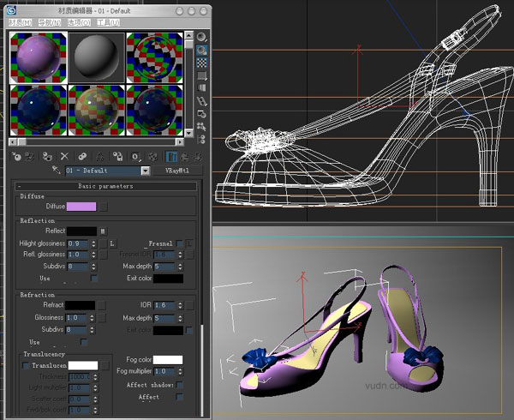Click the VRayMtl material type button

point(179,171)
